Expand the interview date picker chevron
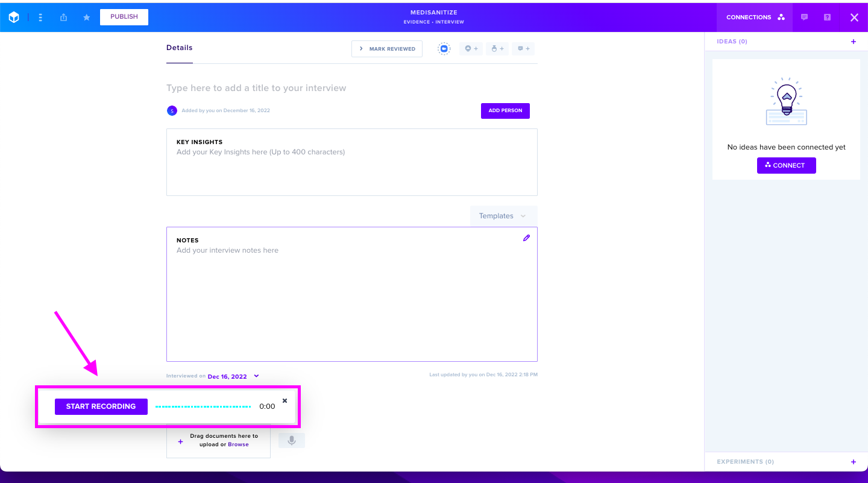 pos(256,376)
